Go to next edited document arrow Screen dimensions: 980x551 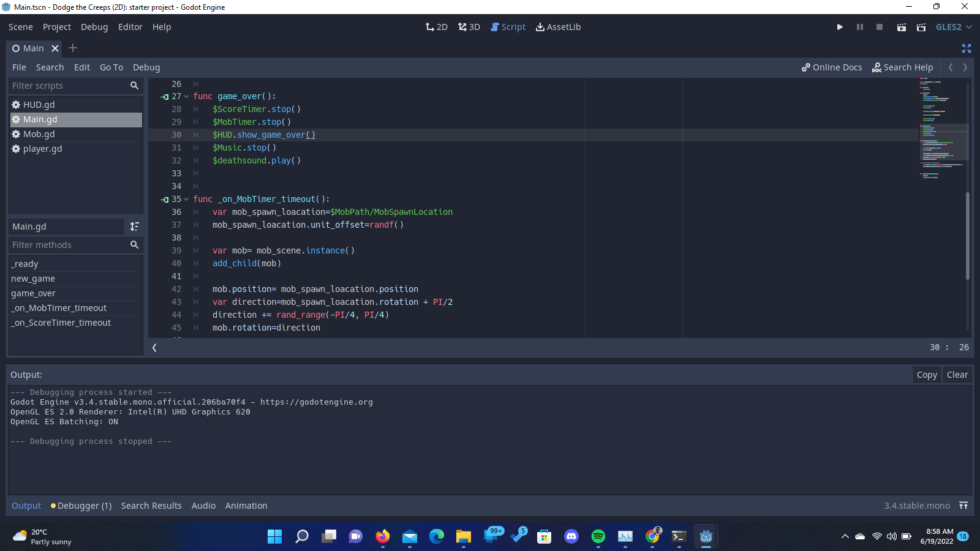(965, 67)
